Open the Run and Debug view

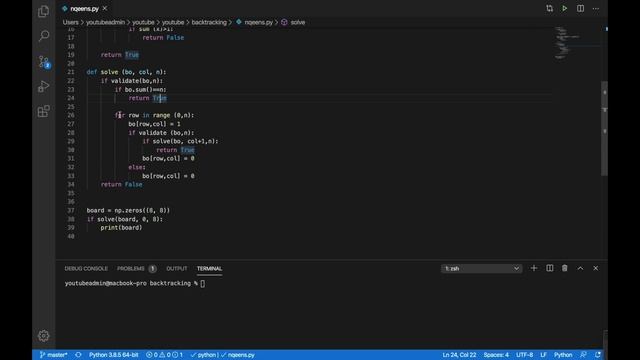point(43,86)
